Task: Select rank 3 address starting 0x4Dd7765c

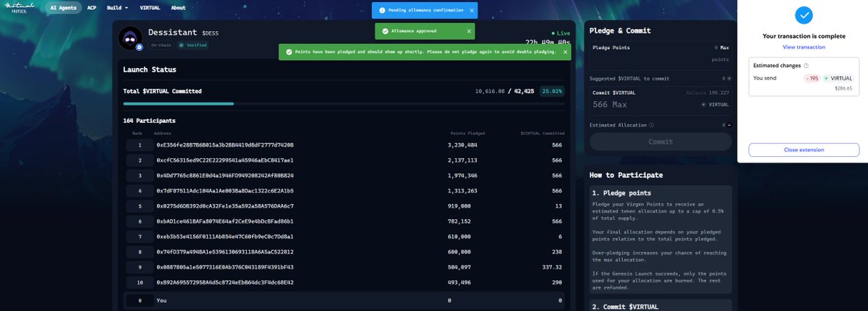Action: (x=225, y=175)
